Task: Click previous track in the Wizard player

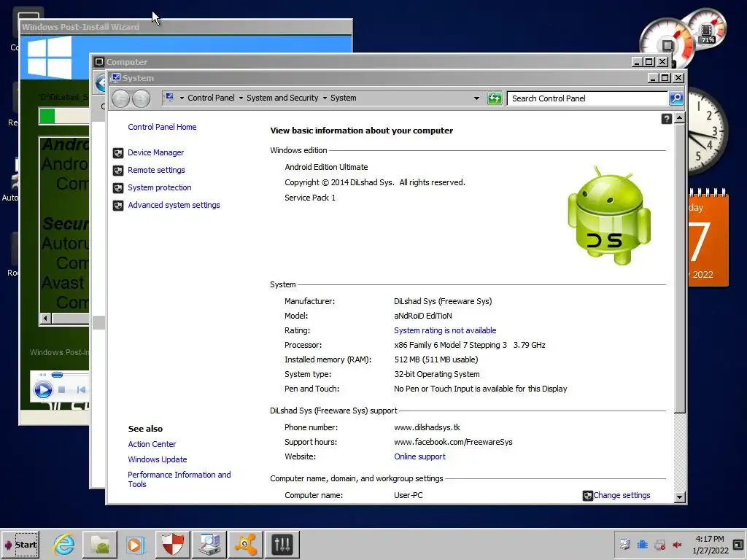Action: pyautogui.click(x=81, y=390)
